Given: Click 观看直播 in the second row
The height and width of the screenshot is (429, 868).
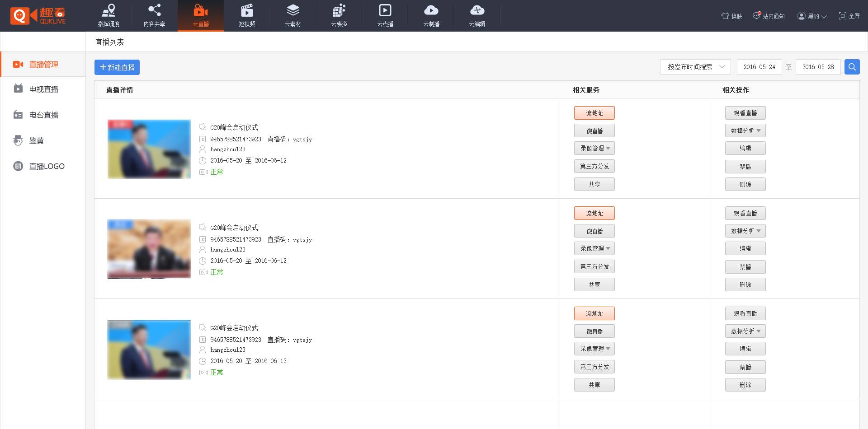Looking at the screenshot, I should [745, 213].
